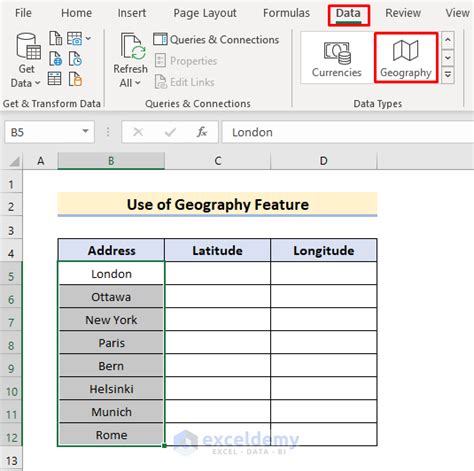
Task: Select the Bern cell
Action: pos(111,366)
